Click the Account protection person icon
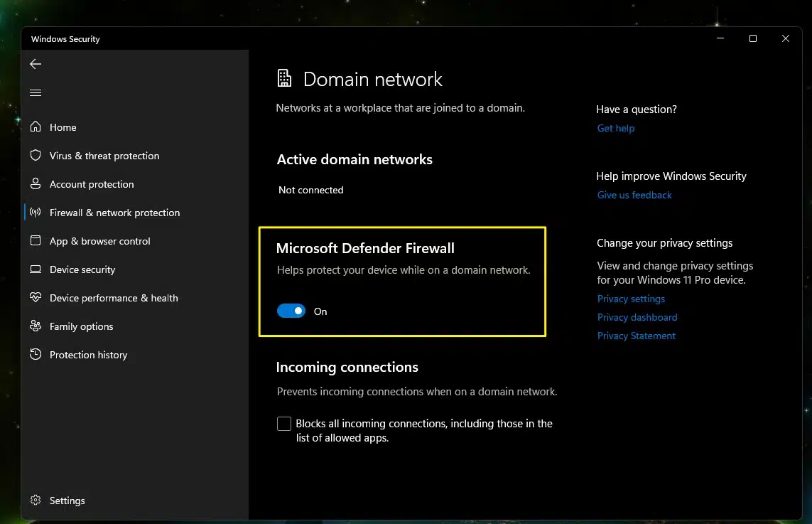The height and width of the screenshot is (524, 812). pos(36,183)
